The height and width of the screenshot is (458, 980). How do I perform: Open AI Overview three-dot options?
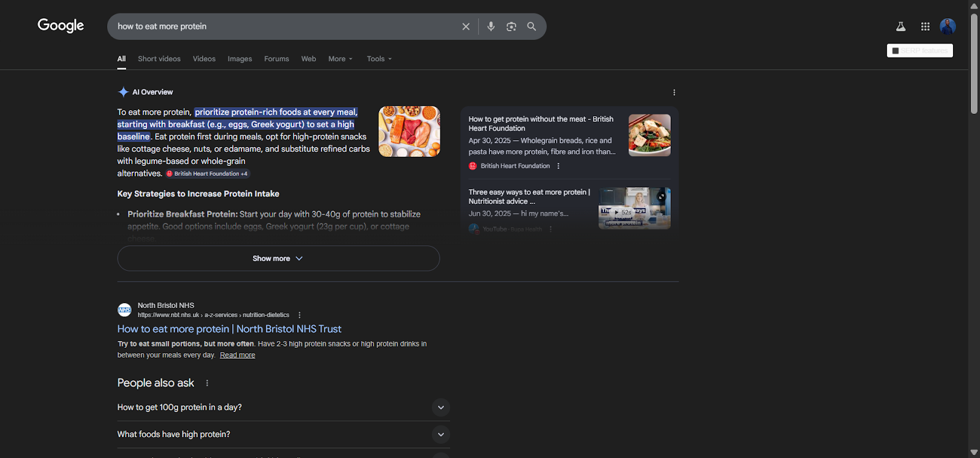[x=674, y=92]
